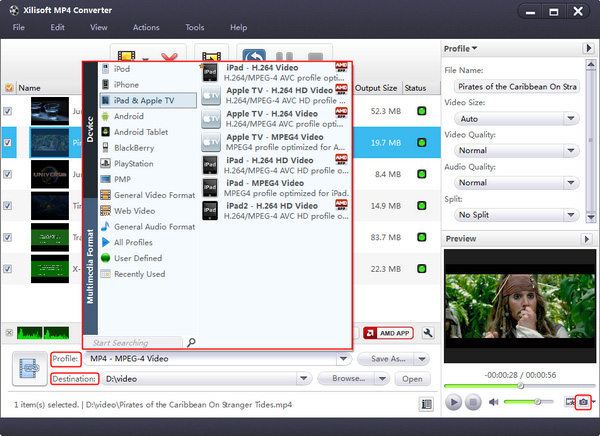The image size is (600, 436).
Task: Click the Start Searching input field
Action: (x=133, y=343)
